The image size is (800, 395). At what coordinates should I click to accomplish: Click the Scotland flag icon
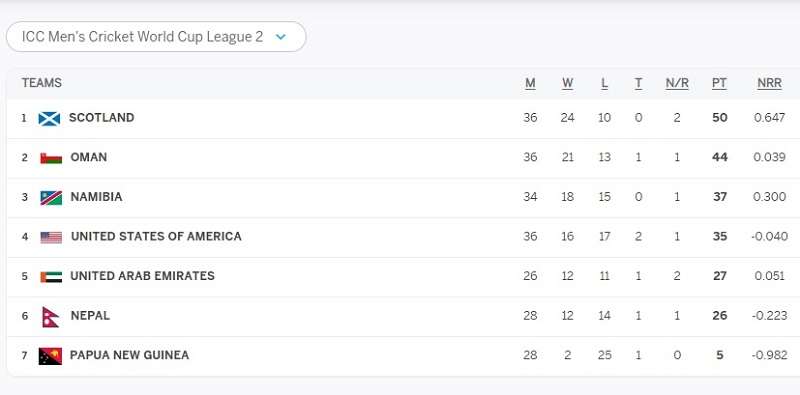(x=49, y=118)
